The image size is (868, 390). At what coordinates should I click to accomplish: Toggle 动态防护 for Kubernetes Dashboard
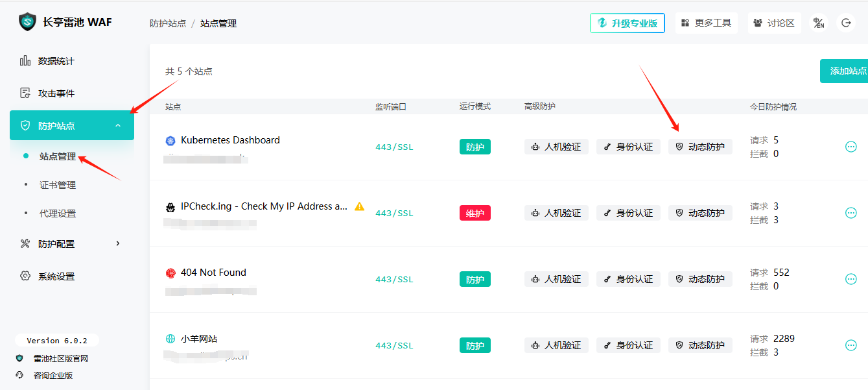pos(700,147)
